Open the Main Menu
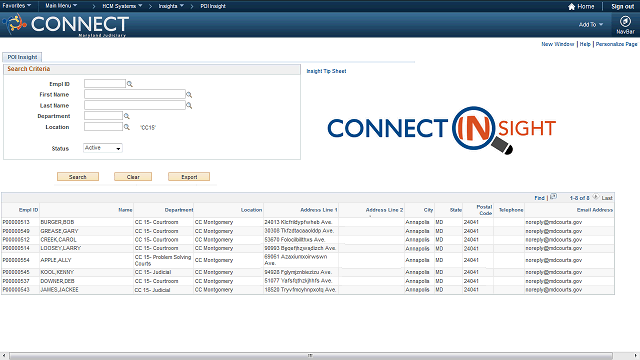 (61, 6)
